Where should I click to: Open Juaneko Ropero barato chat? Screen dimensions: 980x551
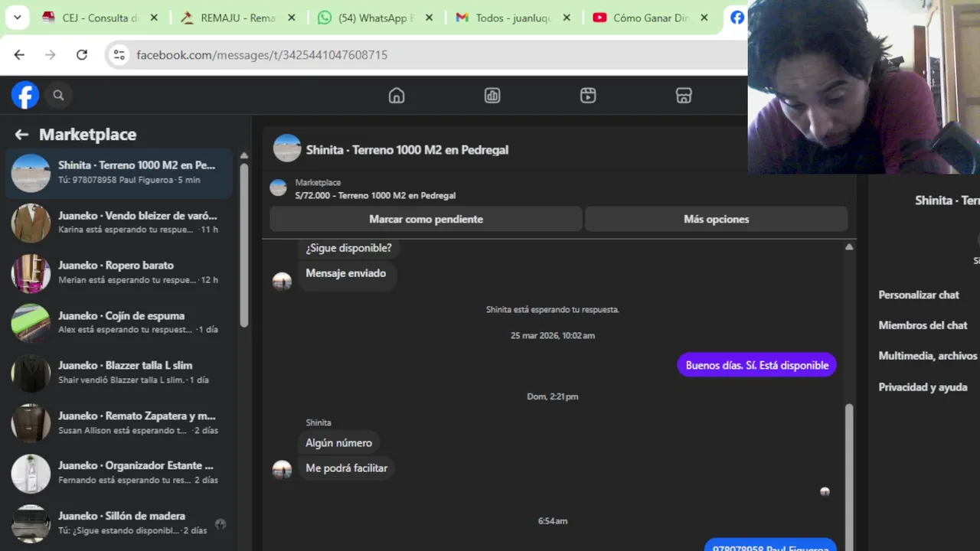[x=119, y=273]
